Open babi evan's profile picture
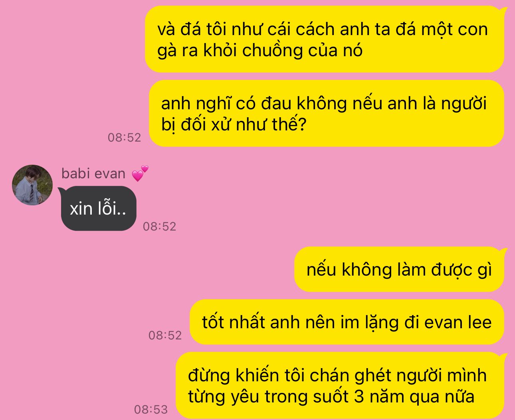Screen dimensions: 515x420 [32, 185]
